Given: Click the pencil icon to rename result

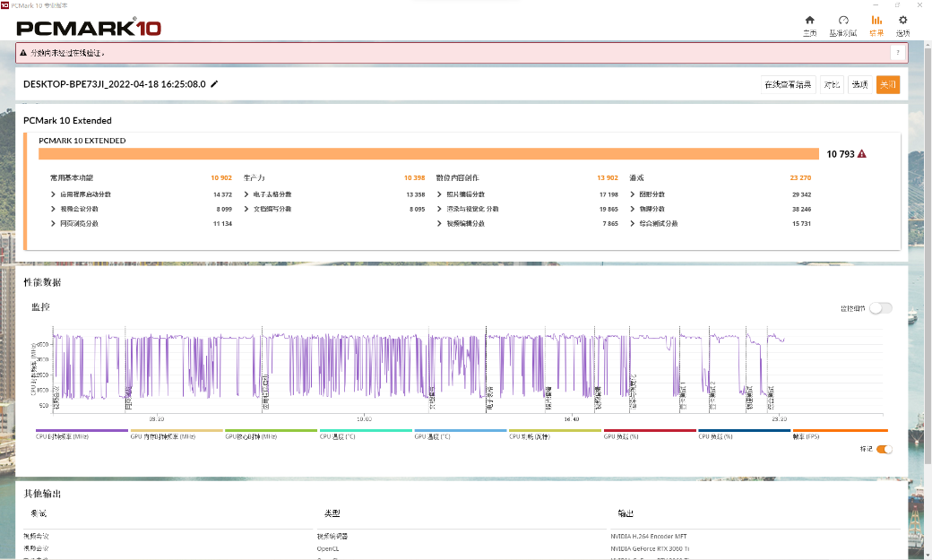Looking at the screenshot, I should 214,84.
